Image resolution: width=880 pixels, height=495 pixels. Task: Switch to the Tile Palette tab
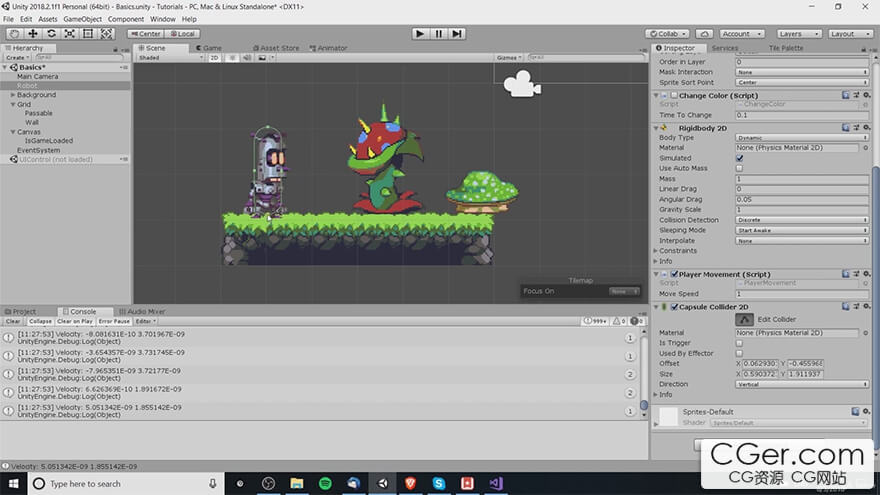[x=786, y=48]
